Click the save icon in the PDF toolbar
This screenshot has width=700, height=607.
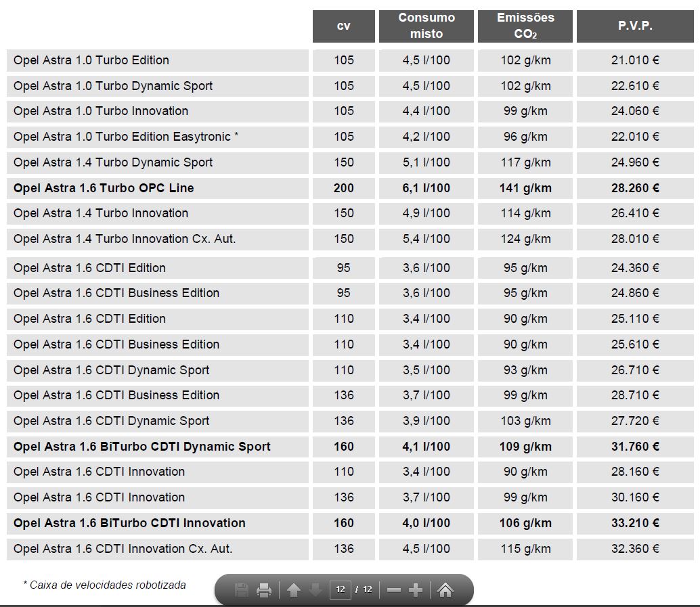242,590
